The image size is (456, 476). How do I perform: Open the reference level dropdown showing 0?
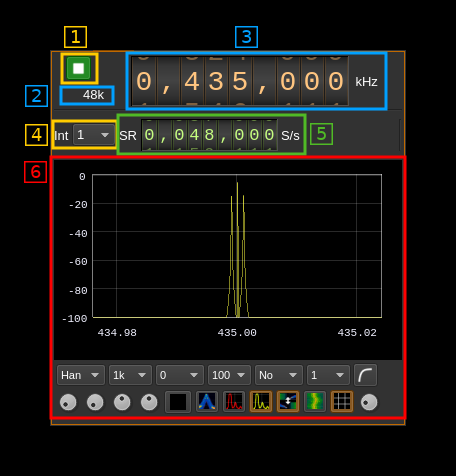coord(180,375)
